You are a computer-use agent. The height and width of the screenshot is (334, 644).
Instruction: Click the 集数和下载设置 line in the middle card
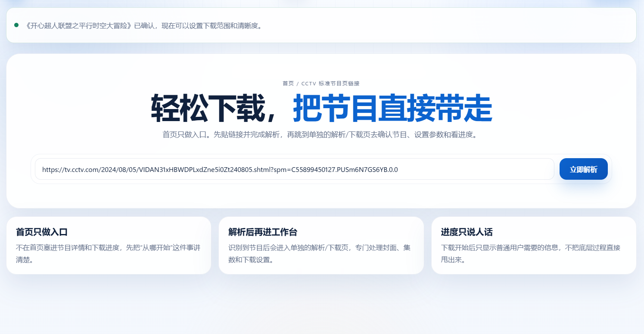pyautogui.click(x=251, y=260)
